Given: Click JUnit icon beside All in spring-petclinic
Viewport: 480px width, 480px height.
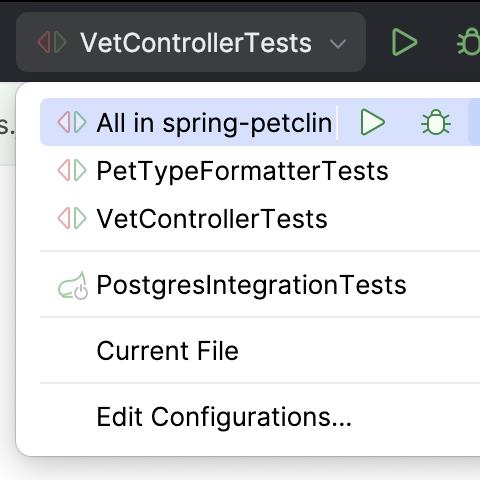Looking at the screenshot, I should tap(72, 122).
